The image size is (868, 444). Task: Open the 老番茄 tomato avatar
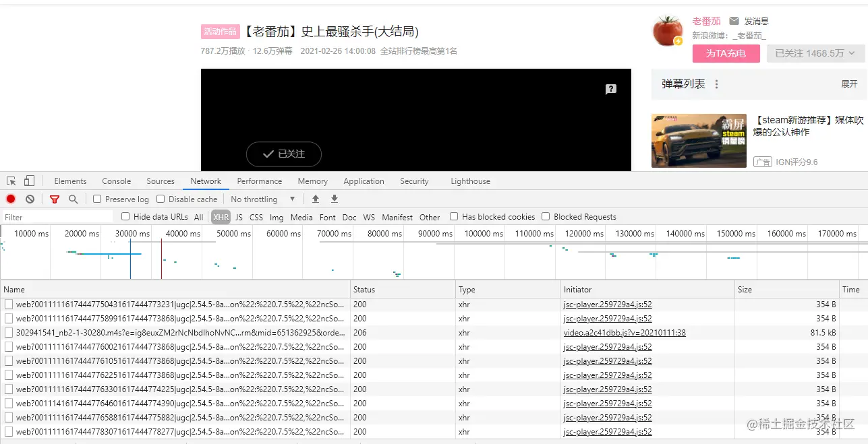[x=668, y=31]
